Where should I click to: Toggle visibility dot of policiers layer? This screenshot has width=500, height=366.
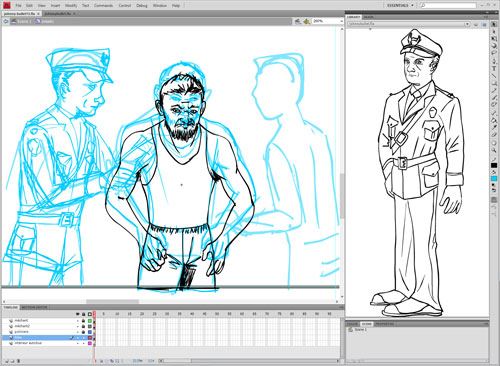tap(77, 332)
